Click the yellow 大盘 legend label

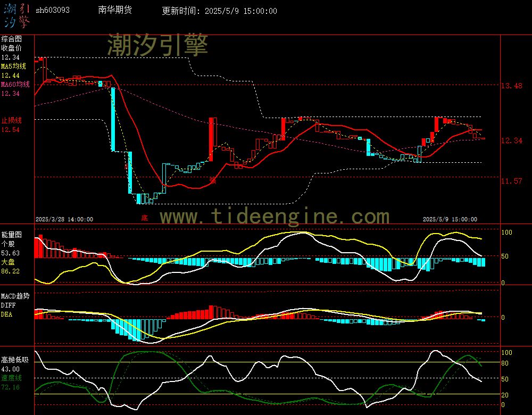[x=8, y=262]
